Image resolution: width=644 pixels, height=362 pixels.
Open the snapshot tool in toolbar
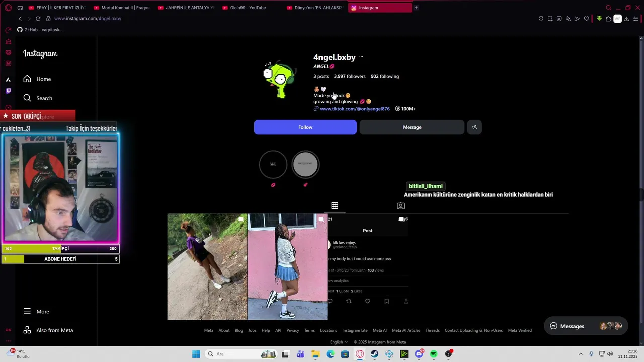click(x=550, y=19)
